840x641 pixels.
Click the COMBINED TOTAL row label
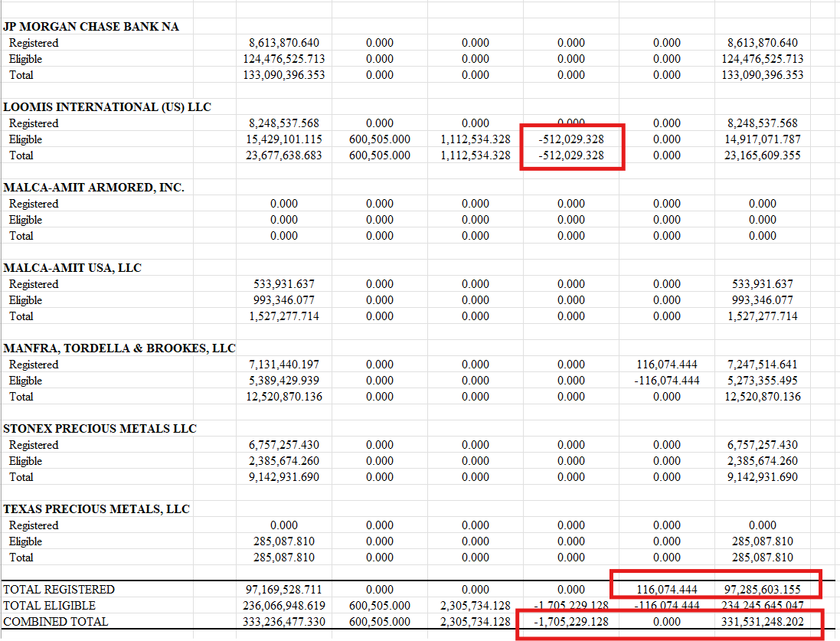pos(56,622)
